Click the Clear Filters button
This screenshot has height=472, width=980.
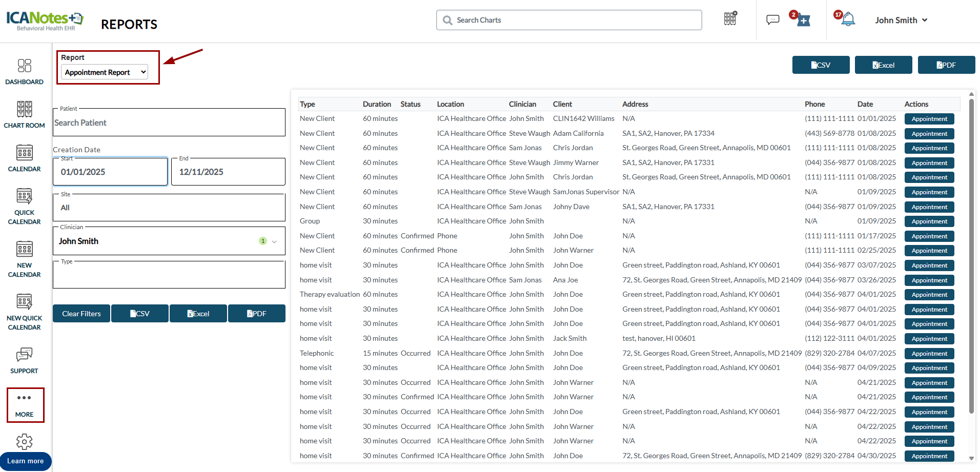81,314
